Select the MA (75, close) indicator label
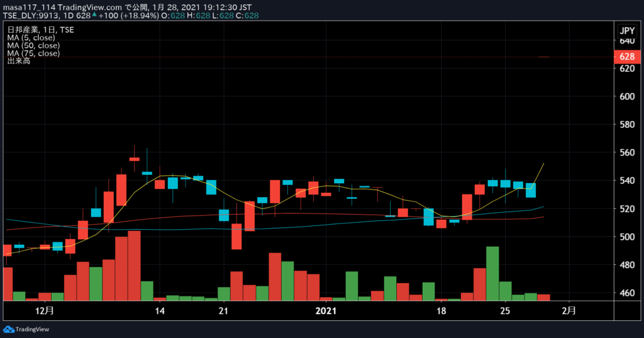The height and width of the screenshot is (338, 644). [33, 54]
